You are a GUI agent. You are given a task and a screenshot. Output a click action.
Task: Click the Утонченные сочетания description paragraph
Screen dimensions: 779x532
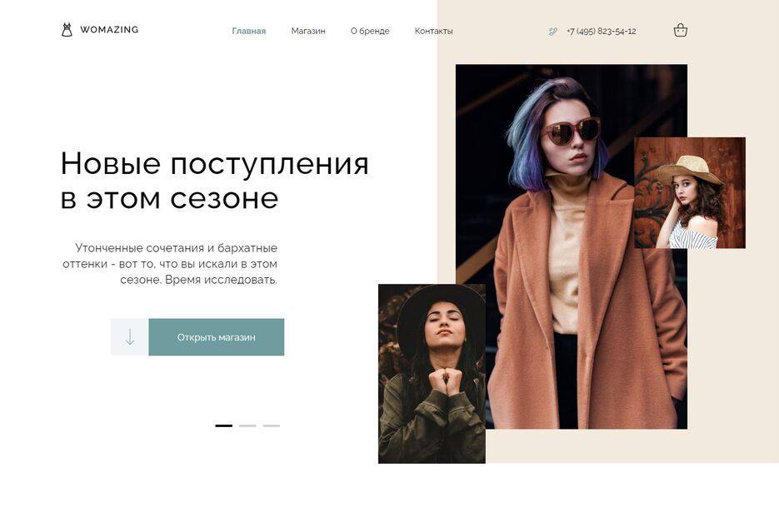(170, 264)
